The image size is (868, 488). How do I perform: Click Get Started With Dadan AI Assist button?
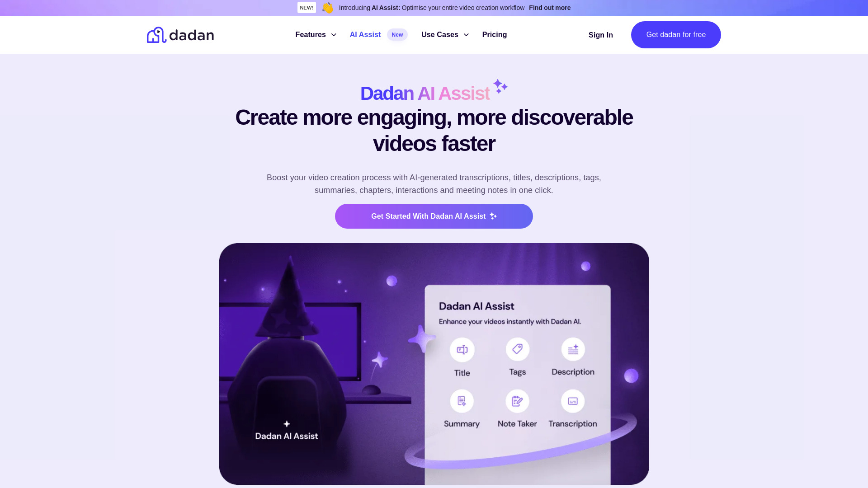click(434, 216)
